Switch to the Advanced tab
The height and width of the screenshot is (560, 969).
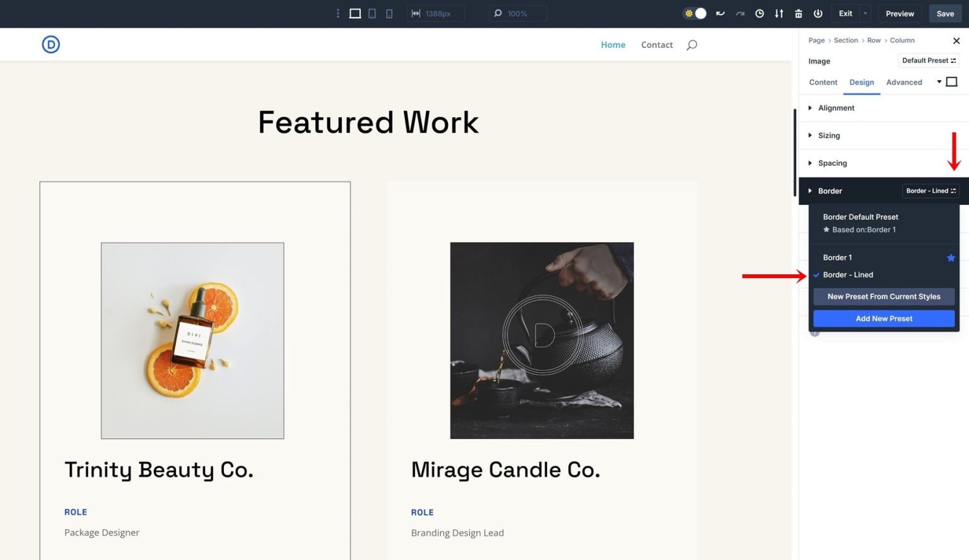coord(904,82)
